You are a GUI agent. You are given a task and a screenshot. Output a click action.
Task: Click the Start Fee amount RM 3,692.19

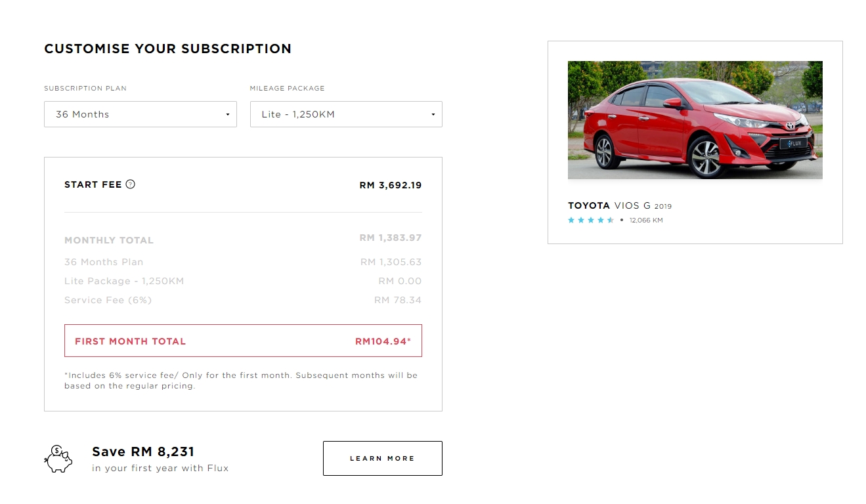390,185
